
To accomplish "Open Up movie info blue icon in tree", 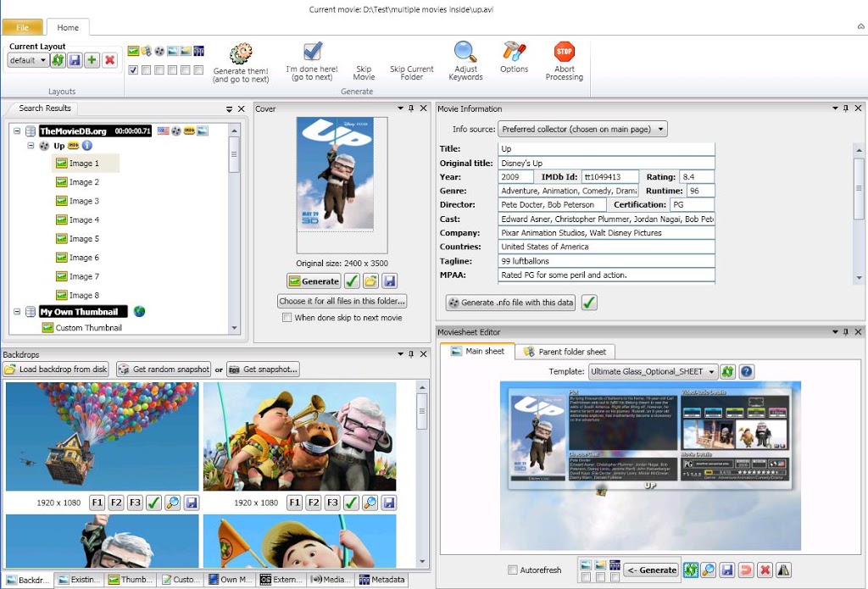I will (87, 146).
